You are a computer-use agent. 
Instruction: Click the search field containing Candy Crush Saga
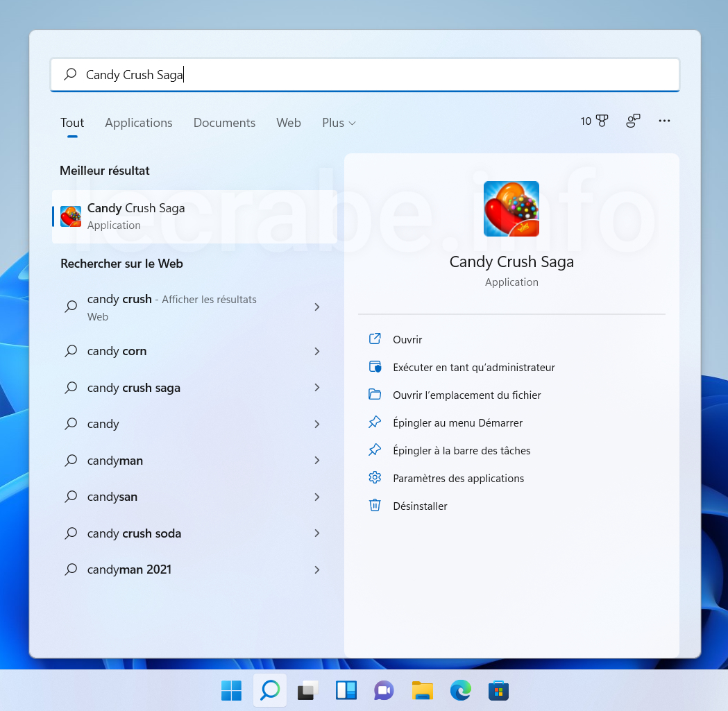365,75
